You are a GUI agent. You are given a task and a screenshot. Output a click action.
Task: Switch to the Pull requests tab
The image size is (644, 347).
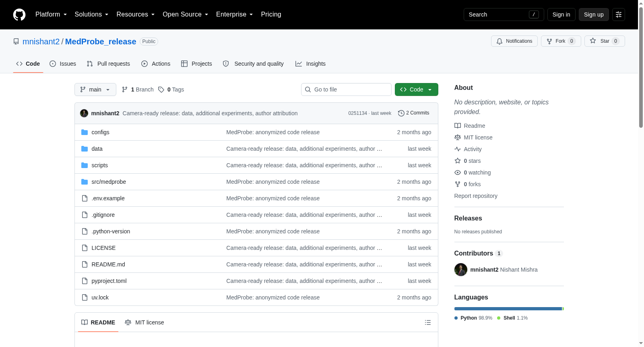(x=108, y=64)
